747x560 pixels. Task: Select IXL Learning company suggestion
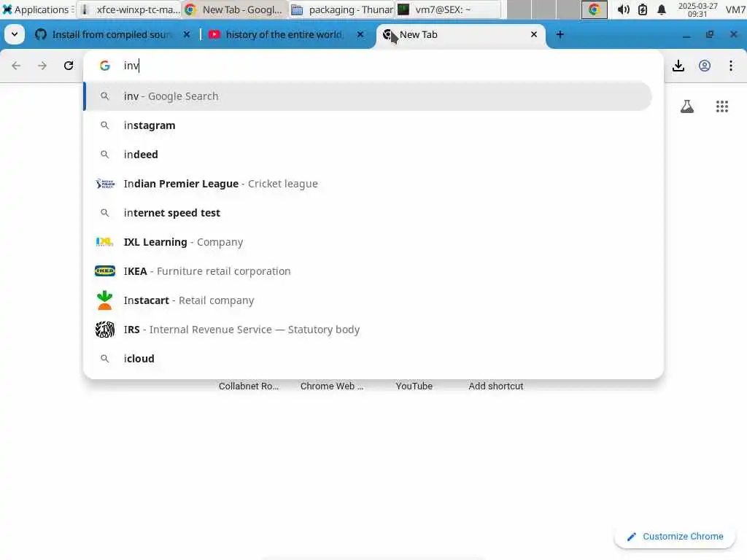click(x=368, y=242)
